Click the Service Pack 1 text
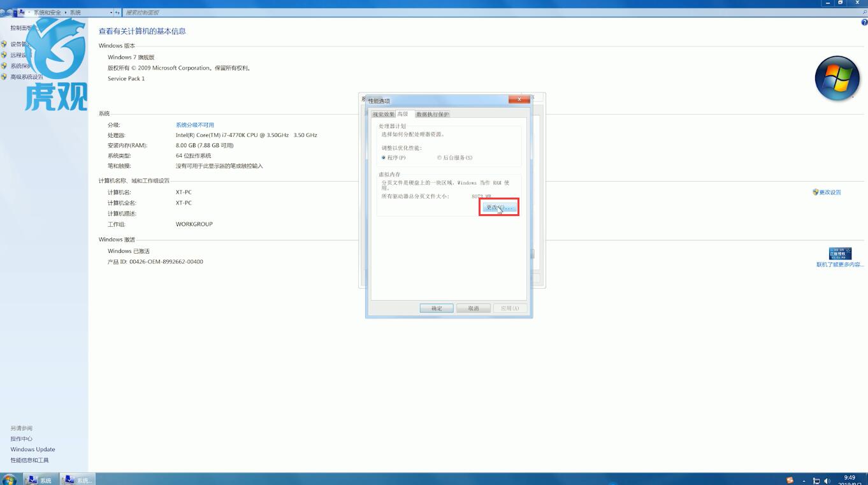This screenshot has width=868, height=485. pyautogui.click(x=126, y=79)
